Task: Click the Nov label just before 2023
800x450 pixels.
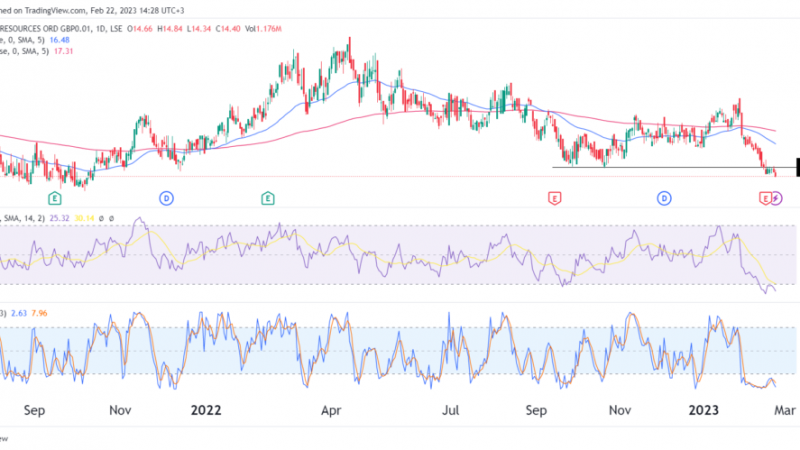Action: point(620,410)
